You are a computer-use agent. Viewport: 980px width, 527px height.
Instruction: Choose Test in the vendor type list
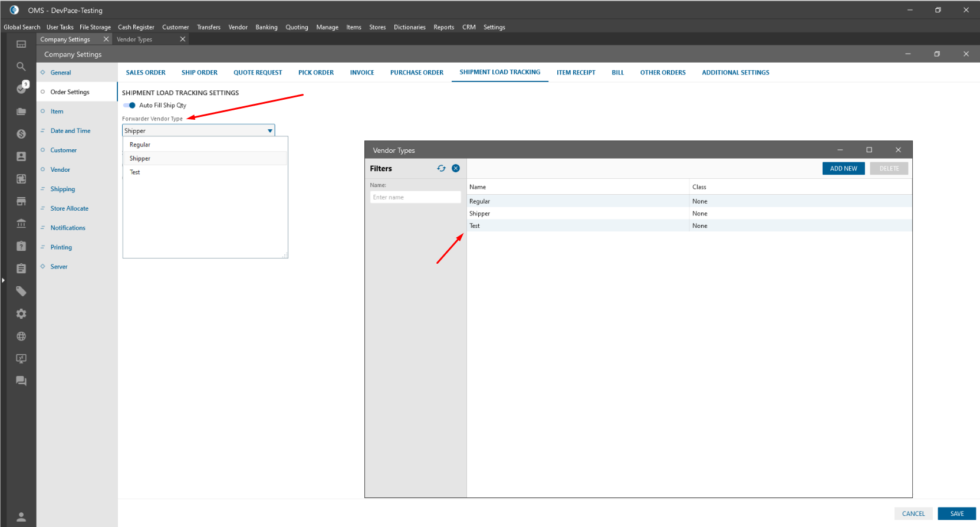tap(205, 172)
